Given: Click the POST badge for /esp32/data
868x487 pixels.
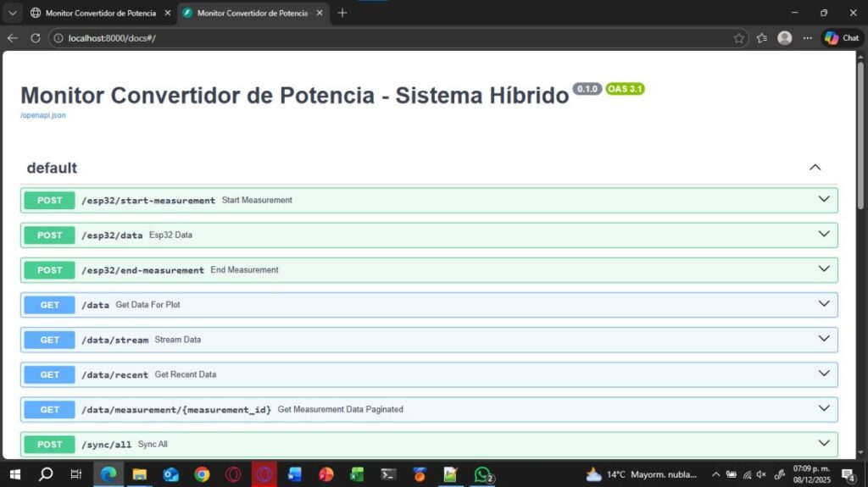Looking at the screenshot, I should (x=50, y=235).
